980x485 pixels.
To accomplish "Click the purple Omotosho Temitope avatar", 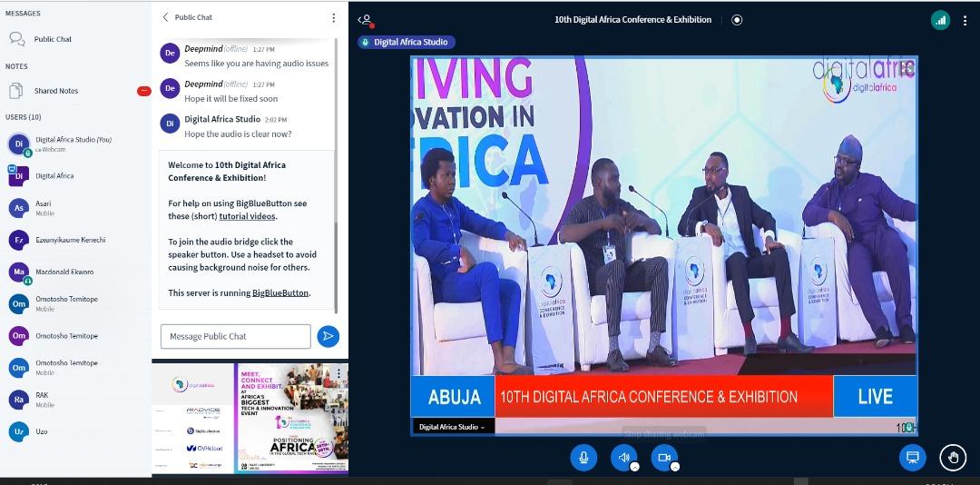I will point(19,336).
